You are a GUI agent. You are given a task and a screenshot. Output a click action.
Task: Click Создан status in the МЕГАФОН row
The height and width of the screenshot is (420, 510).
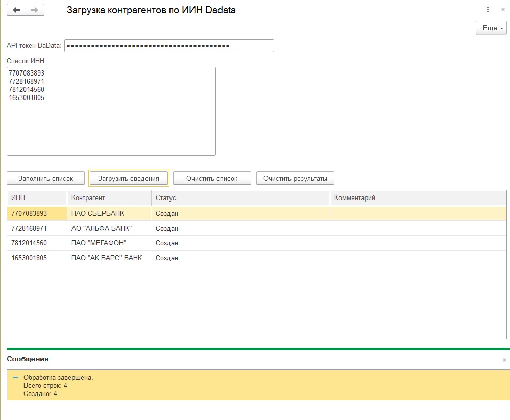[x=240, y=243]
